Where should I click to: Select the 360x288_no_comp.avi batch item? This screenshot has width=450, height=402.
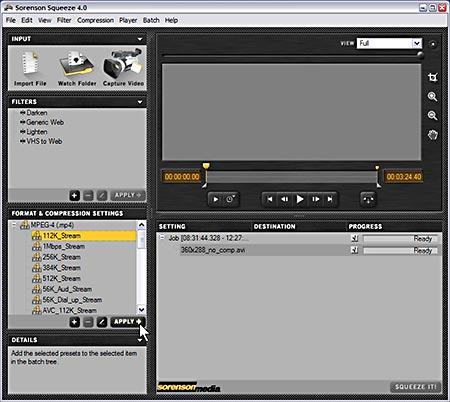pos(213,250)
